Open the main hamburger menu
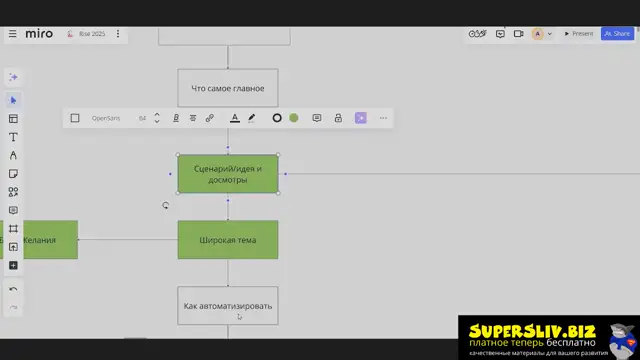This screenshot has height=360, width=640. point(13,33)
